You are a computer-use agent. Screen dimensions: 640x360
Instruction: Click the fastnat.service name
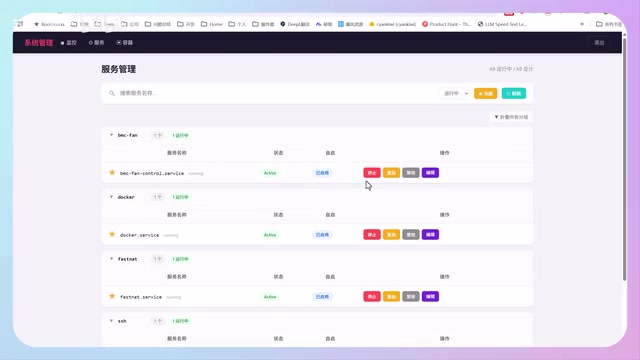[x=141, y=297]
